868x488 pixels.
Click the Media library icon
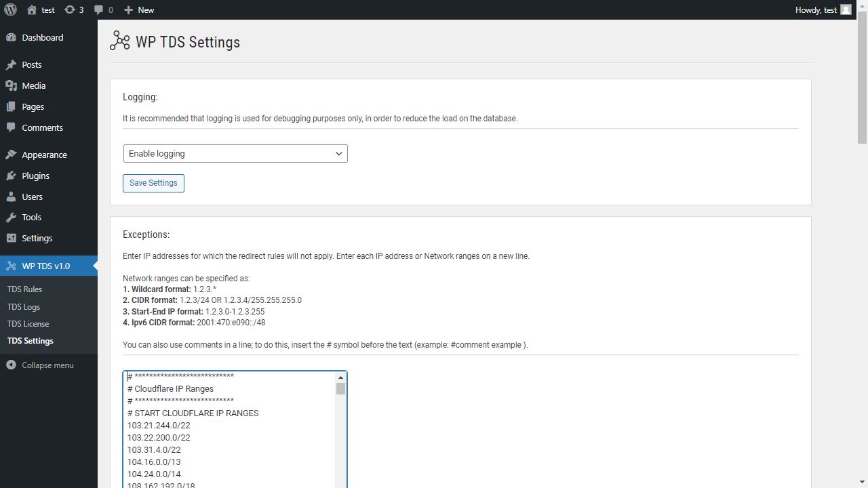coord(11,86)
